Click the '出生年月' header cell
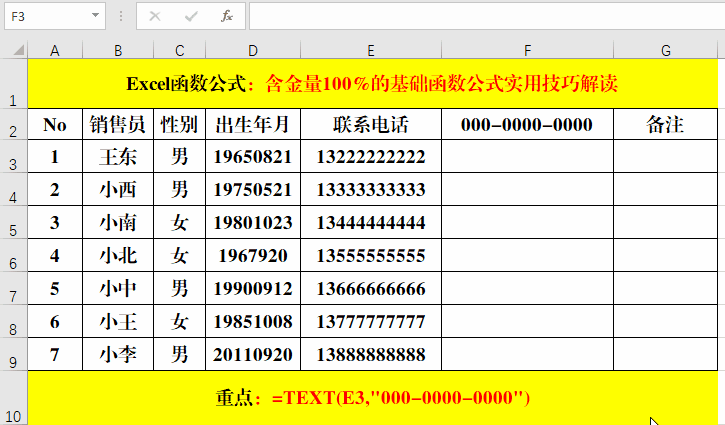 [x=253, y=124]
